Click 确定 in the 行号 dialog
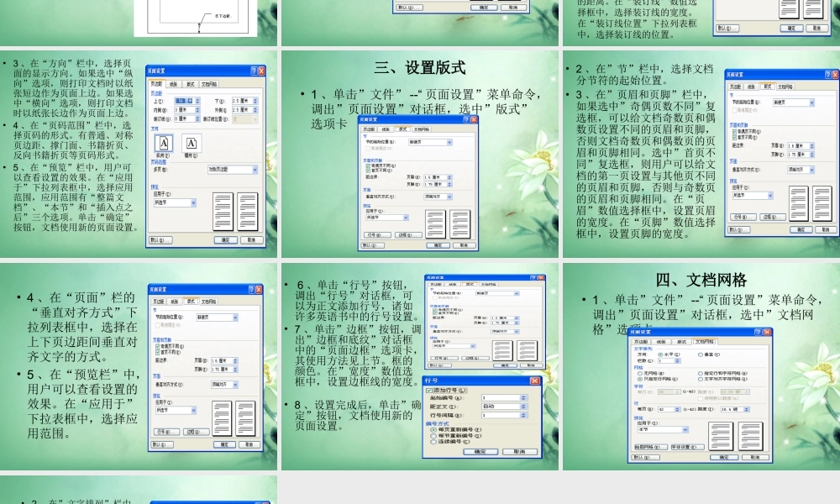 coord(480,452)
